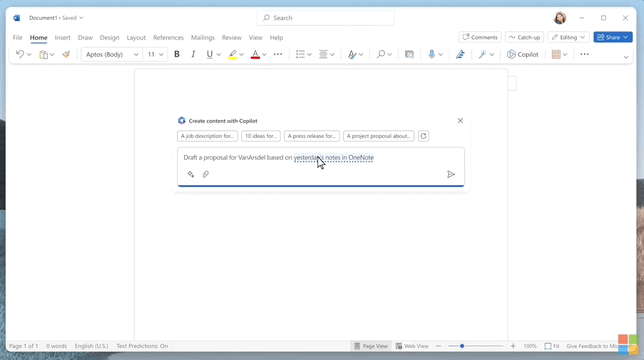Send the Copilot prompt with arrow icon
Screen dimensions: 644x360
pos(451,174)
